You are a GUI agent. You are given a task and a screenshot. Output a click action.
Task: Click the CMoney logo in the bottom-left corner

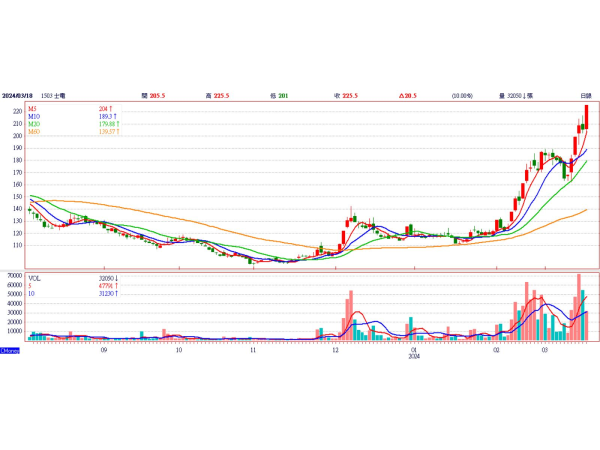point(9,351)
